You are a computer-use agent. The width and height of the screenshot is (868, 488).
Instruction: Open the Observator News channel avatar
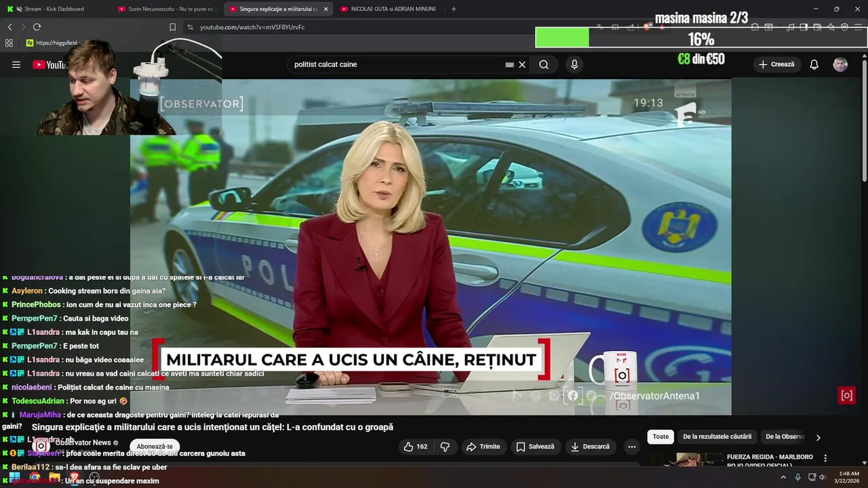pos(41,446)
